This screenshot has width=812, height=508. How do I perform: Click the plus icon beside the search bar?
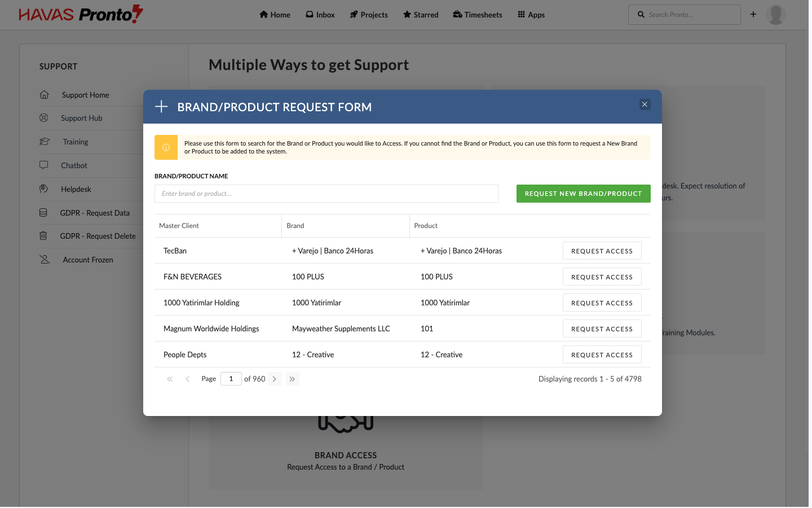pos(753,15)
